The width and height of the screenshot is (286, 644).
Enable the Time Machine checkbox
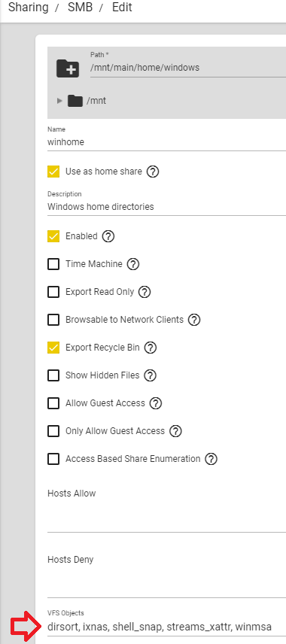[x=53, y=264]
